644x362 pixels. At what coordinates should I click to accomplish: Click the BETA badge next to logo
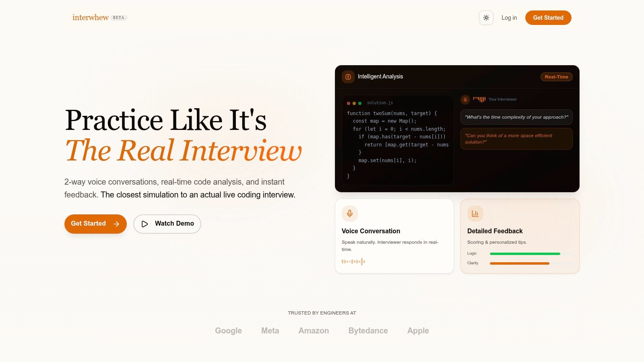(119, 18)
